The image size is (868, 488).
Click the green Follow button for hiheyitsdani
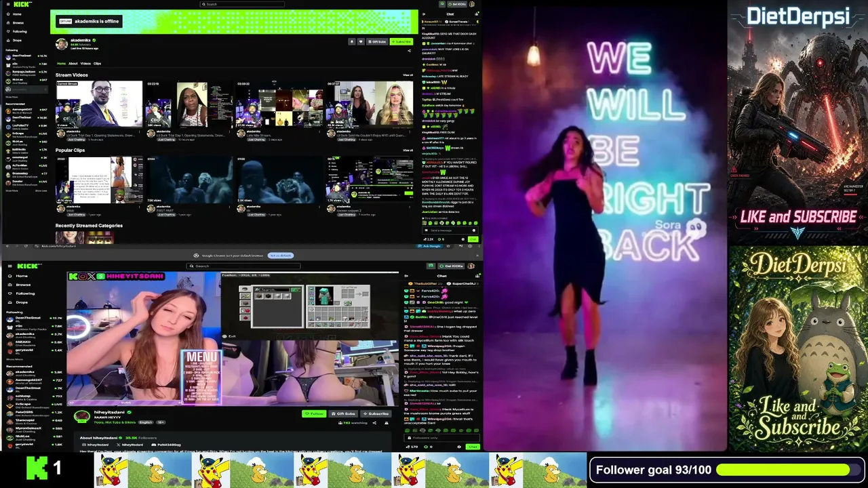pyautogui.click(x=314, y=413)
